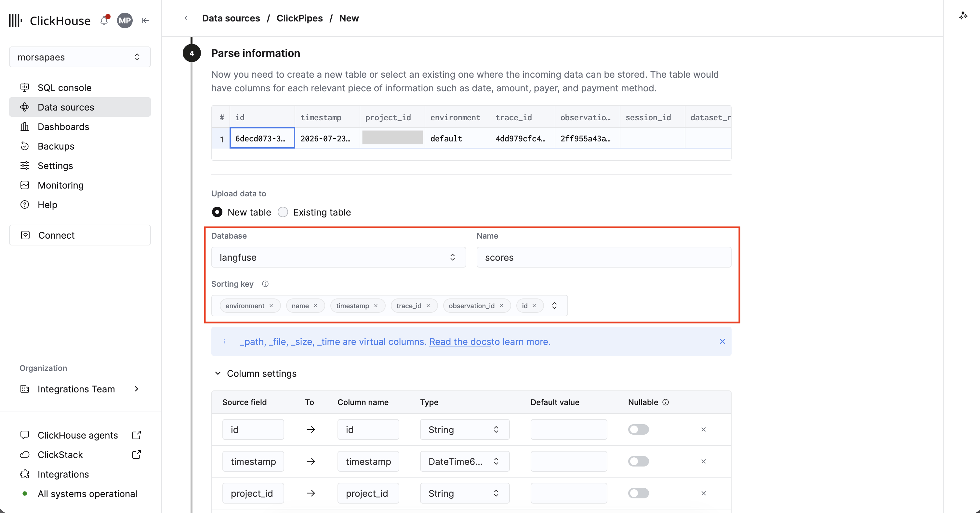Navigate to ClickPipes breadcrumb

tap(299, 18)
